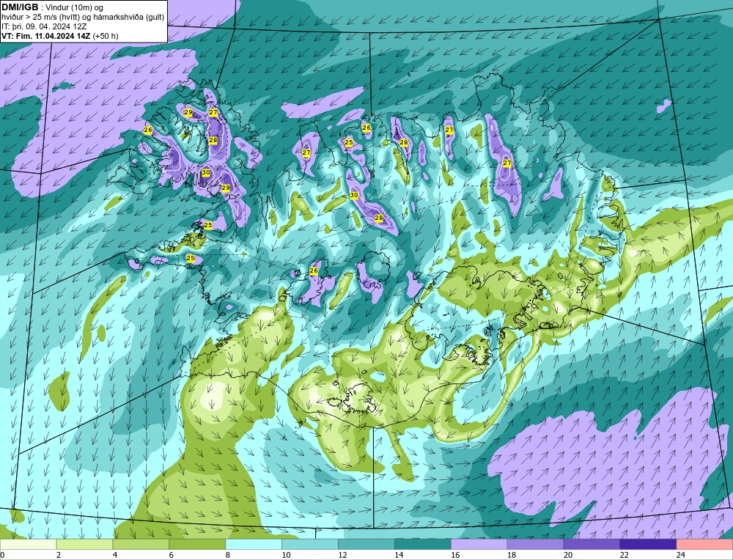Click the "30" gust label just above the southernmost "28"
Screen dimensions: 733x560
[354, 195]
